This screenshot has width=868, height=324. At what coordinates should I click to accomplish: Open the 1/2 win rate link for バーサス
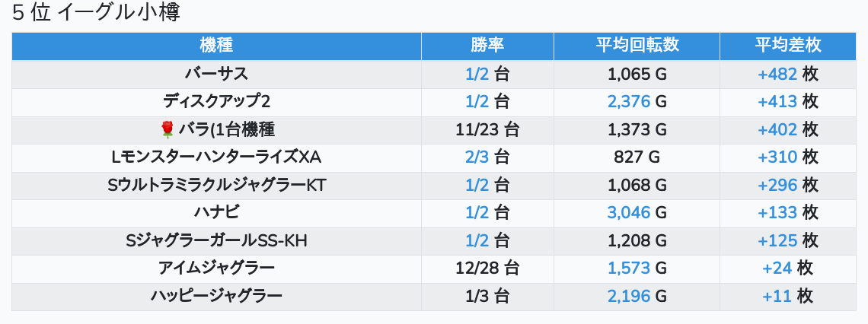coord(477,74)
